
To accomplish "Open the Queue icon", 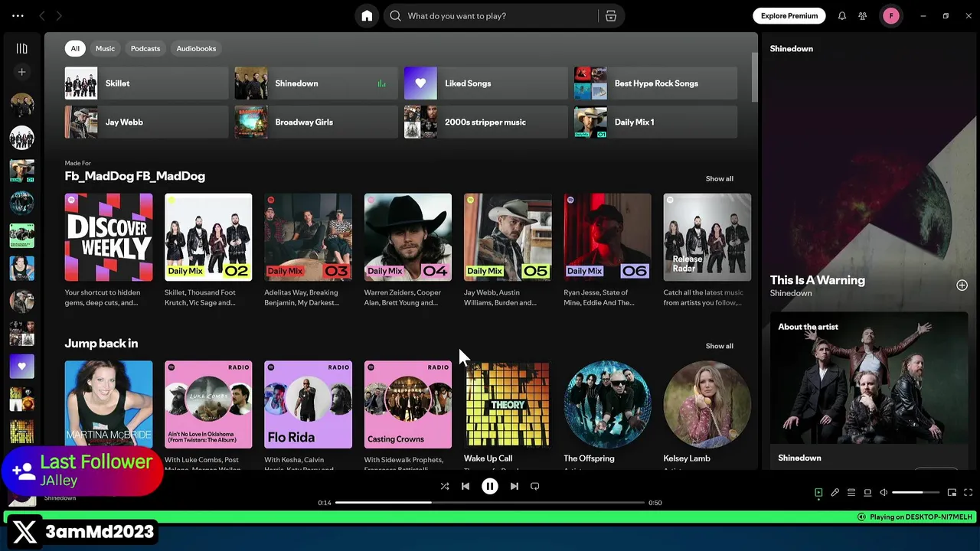I will (851, 493).
